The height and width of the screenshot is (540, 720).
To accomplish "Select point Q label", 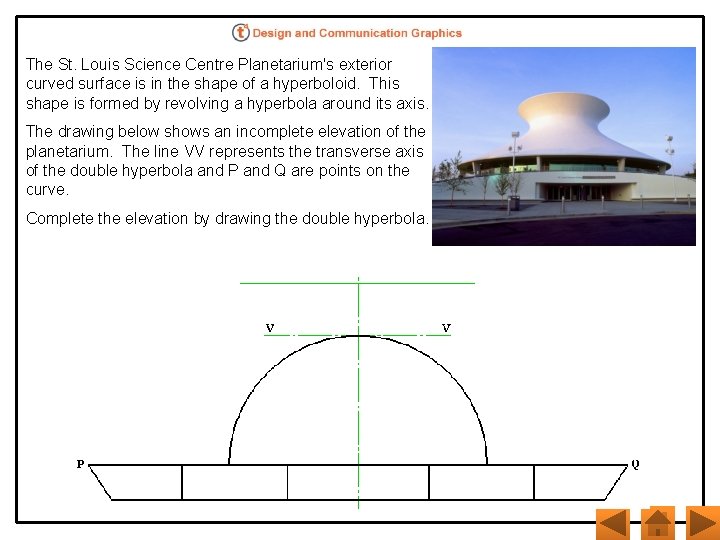I will (x=635, y=464).
